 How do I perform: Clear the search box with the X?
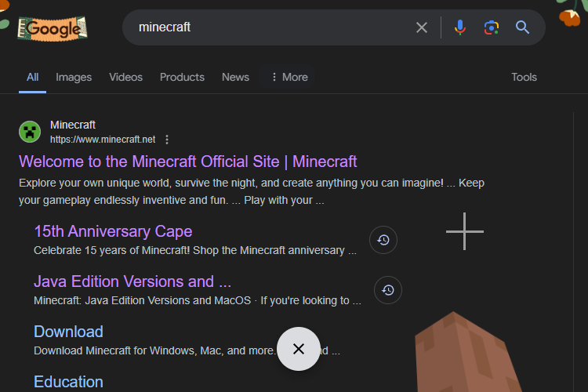pos(422,27)
